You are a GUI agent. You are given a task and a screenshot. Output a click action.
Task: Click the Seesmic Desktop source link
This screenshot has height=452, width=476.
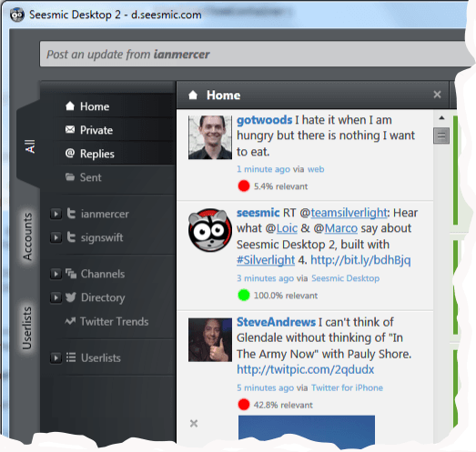346,278
